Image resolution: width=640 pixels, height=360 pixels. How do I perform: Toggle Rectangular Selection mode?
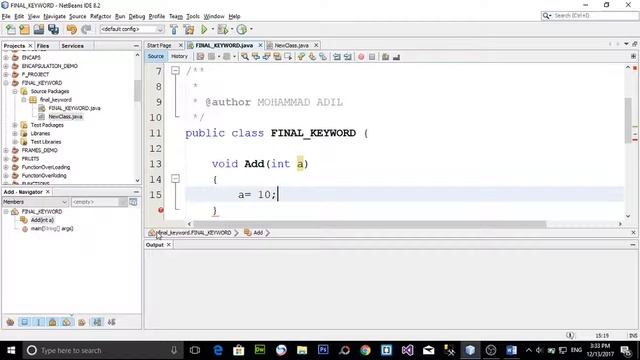(288, 57)
